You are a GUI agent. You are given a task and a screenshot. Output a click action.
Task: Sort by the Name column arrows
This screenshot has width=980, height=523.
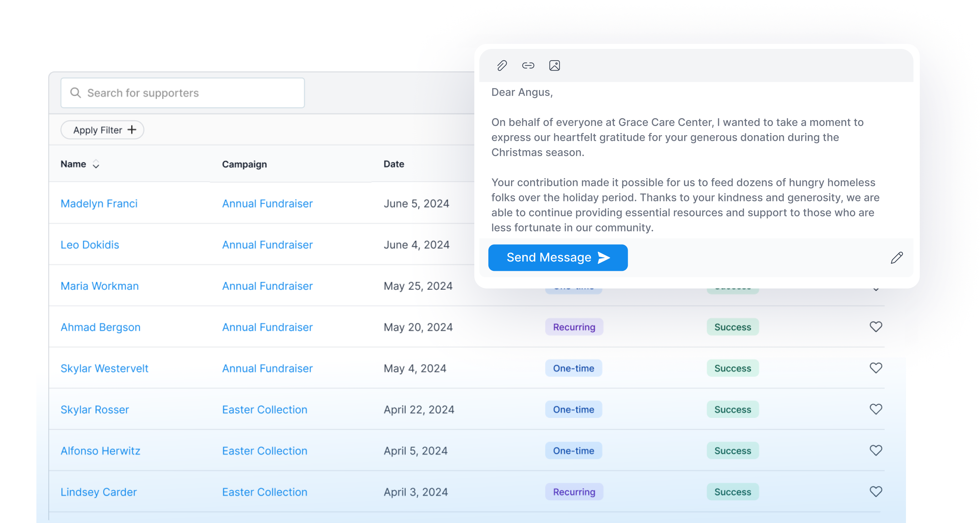coord(96,164)
